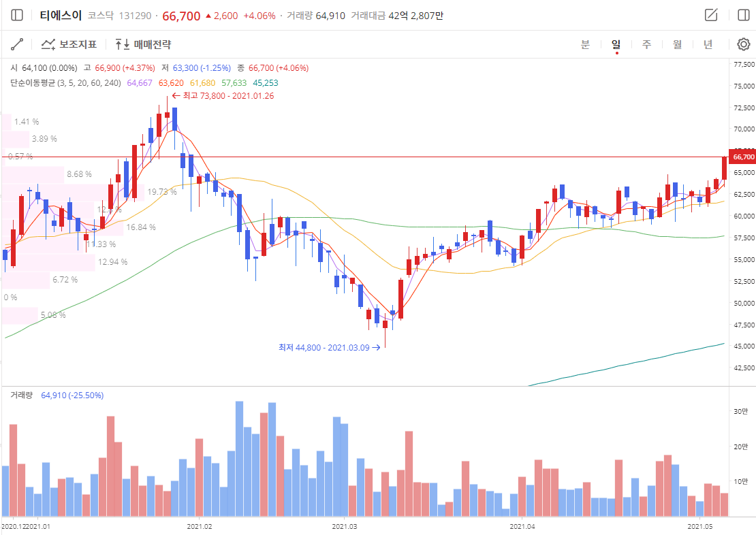Screen dimensions: 756x535
Task: Select the line drawing tool
Action: point(17,44)
